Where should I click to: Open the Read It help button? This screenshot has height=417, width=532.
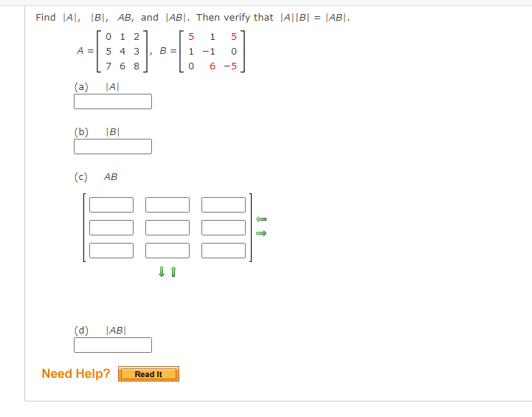tap(148, 374)
